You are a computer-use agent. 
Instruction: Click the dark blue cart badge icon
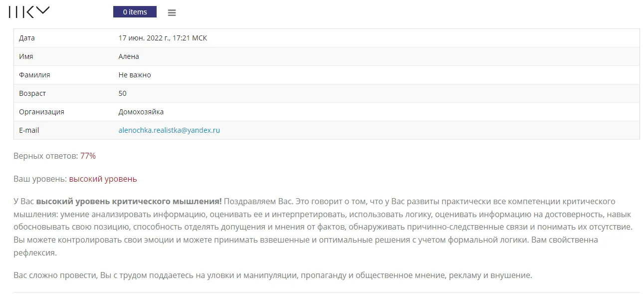pyautogui.click(x=135, y=11)
